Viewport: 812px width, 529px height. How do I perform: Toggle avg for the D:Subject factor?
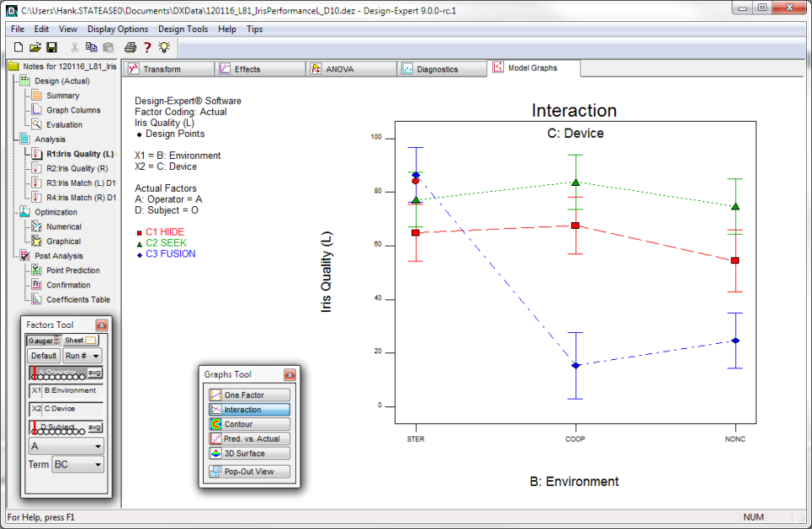click(x=95, y=427)
